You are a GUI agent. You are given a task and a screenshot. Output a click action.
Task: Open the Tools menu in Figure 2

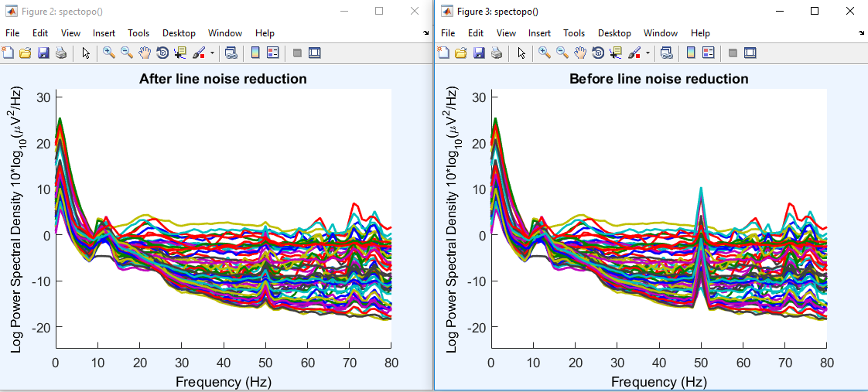coord(138,33)
